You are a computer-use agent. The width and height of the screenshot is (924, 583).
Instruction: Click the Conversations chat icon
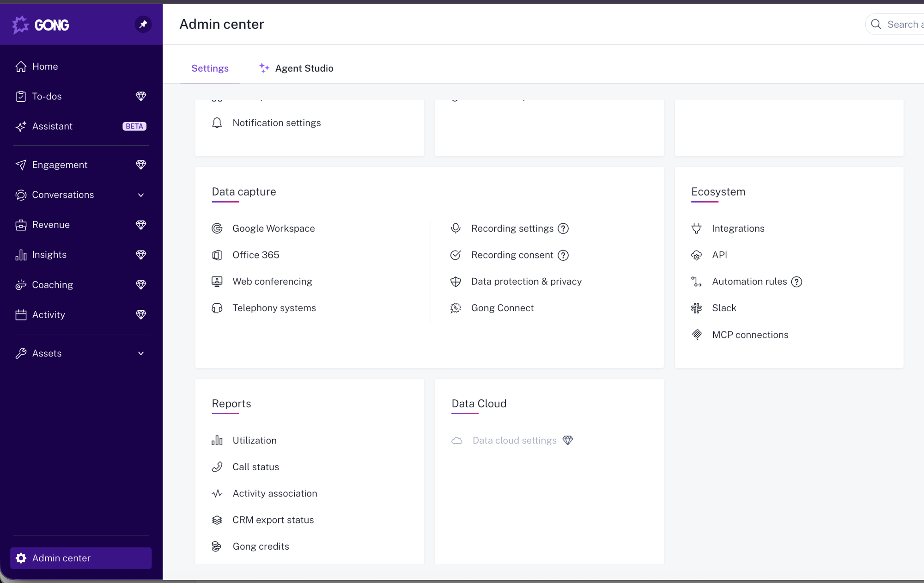(21, 195)
